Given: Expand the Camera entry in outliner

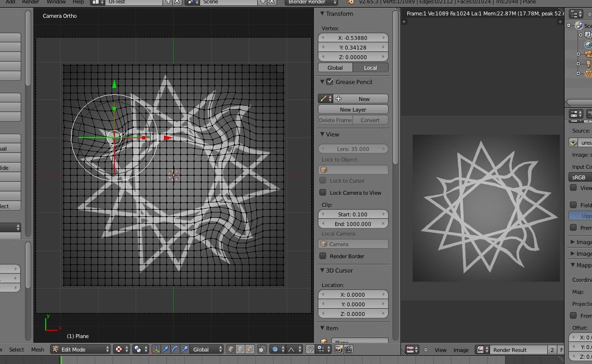Looking at the screenshot, I should [x=579, y=54].
